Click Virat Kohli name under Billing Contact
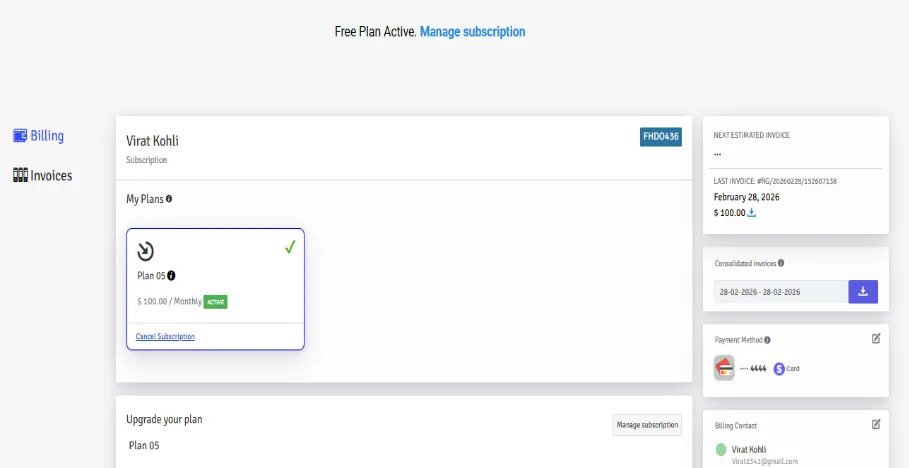The height and width of the screenshot is (468, 909). (749, 449)
